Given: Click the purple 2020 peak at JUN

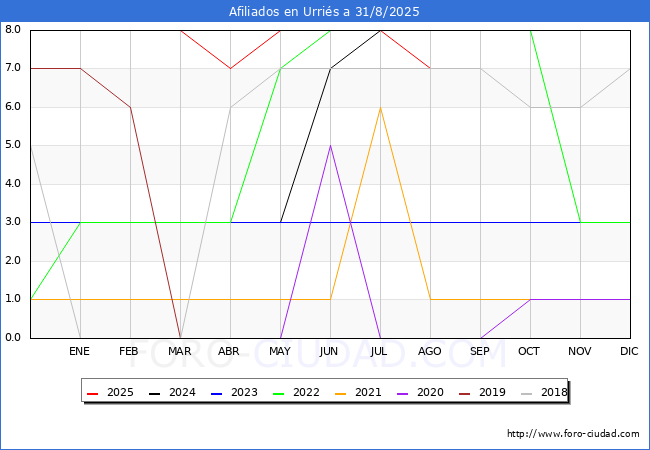Looking at the screenshot, I should pos(330,145).
